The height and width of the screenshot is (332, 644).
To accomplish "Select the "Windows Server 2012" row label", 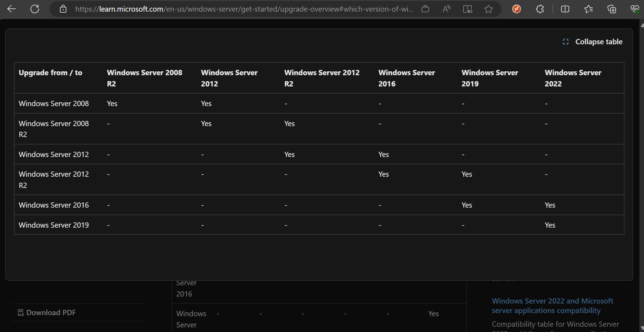I will point(54,155).
